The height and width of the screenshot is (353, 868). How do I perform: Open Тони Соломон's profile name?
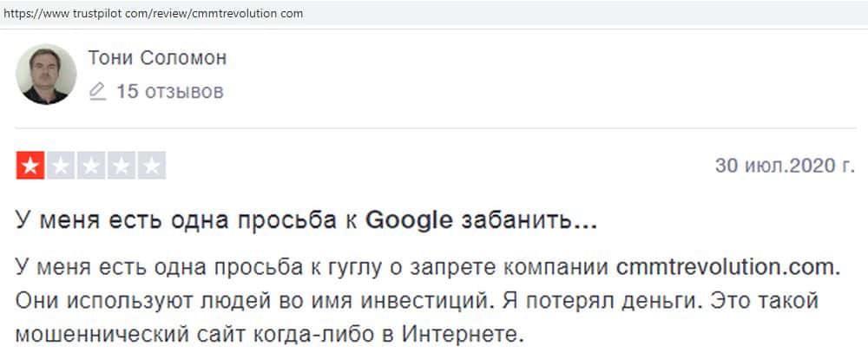tap(157, 58)
